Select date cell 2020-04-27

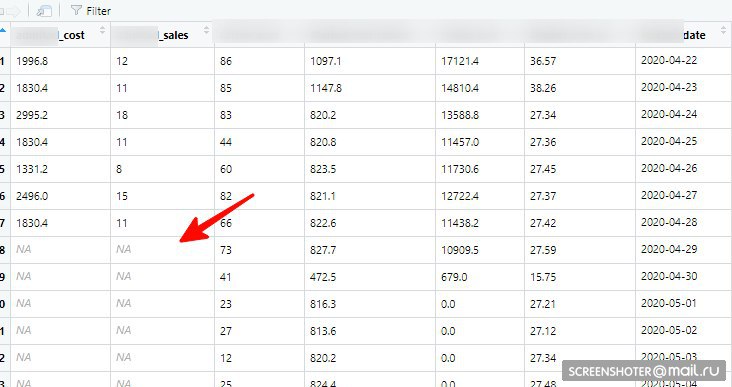[669, 196]
